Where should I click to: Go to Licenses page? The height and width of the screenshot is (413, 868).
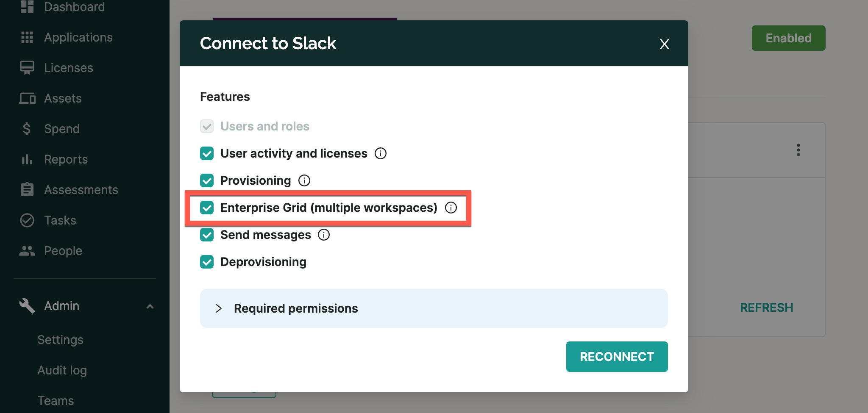coord(69,68)
